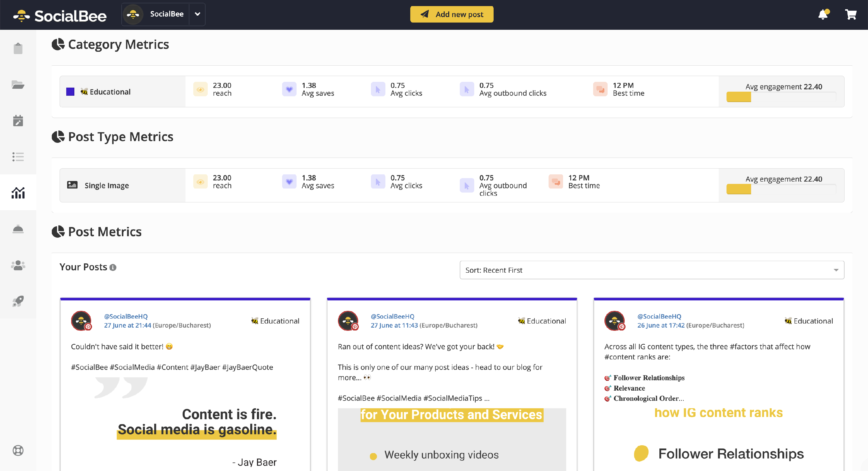Click the SocialBee logo
Viewport: 868px width, 471px height.
coord(60,16)
